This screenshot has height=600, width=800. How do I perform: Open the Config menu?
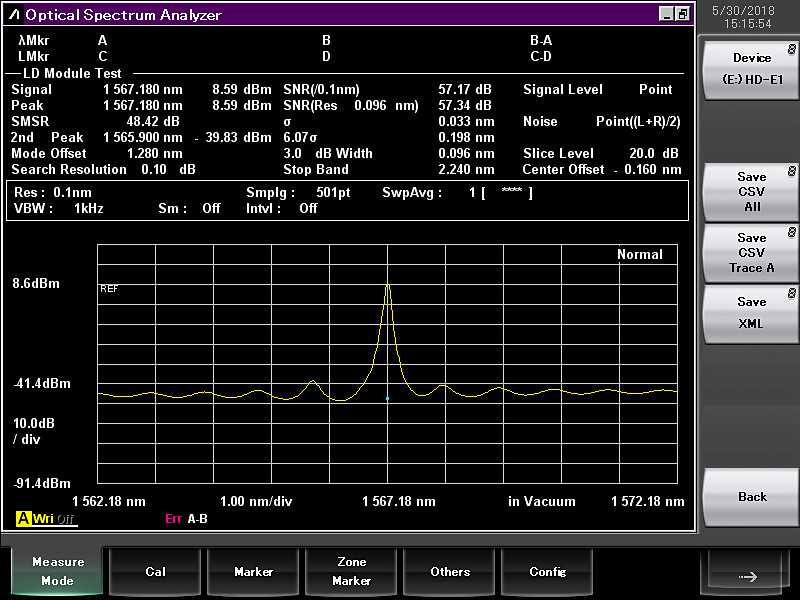(x=547, y=572)
